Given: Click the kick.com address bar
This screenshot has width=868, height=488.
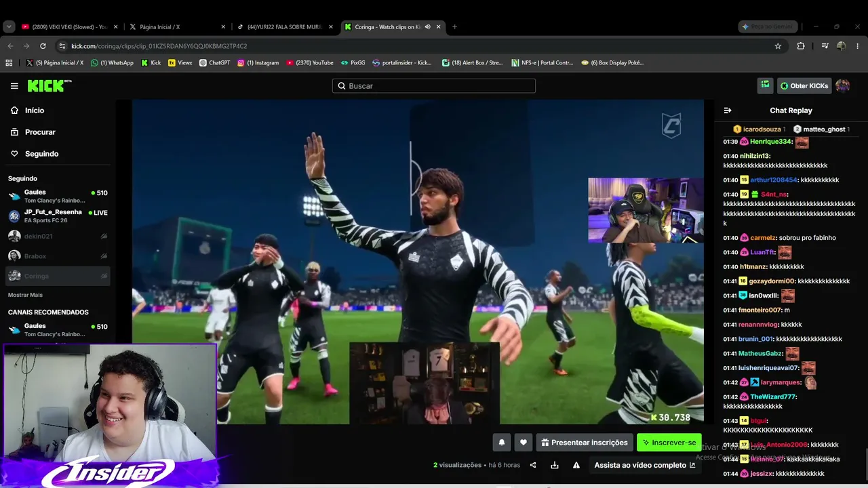Looking at the screenshot, I should click(x=420, y=46).
